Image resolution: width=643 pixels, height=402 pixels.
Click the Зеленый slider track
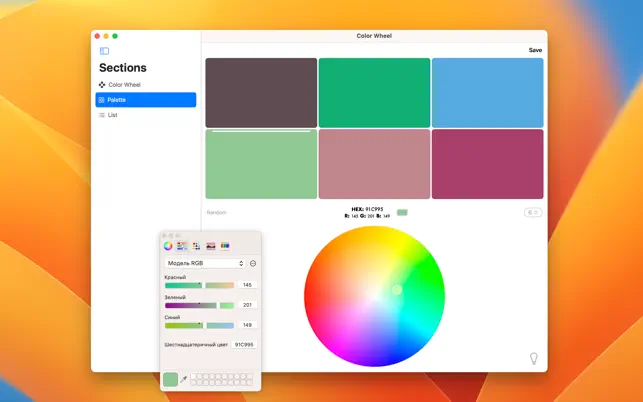click(x=199, y=305)
